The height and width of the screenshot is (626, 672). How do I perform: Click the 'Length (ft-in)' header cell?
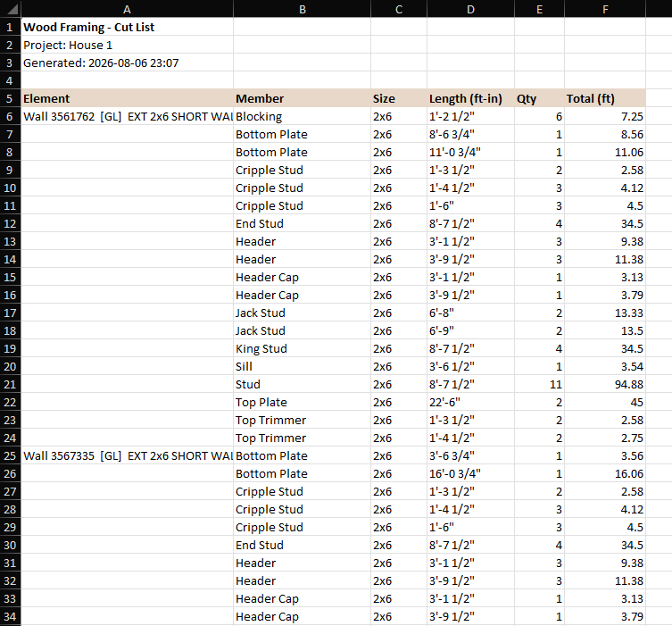(x=470, y=98)
